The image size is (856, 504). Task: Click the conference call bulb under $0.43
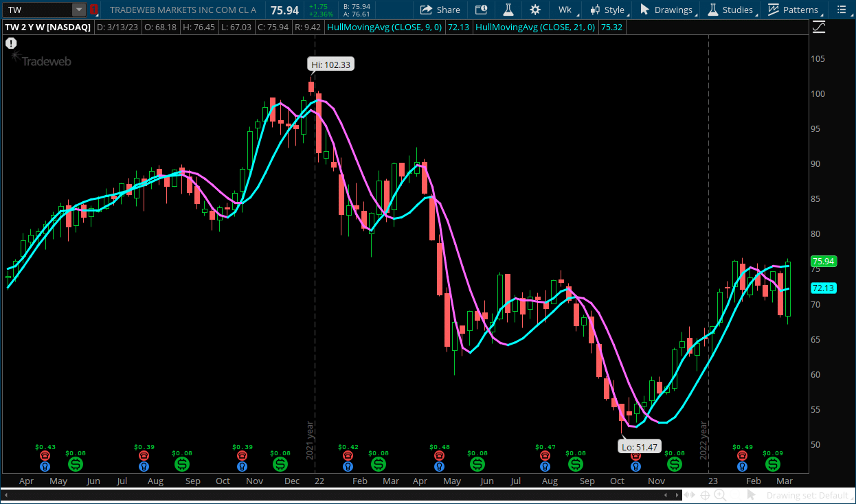(x=45, y=466)
